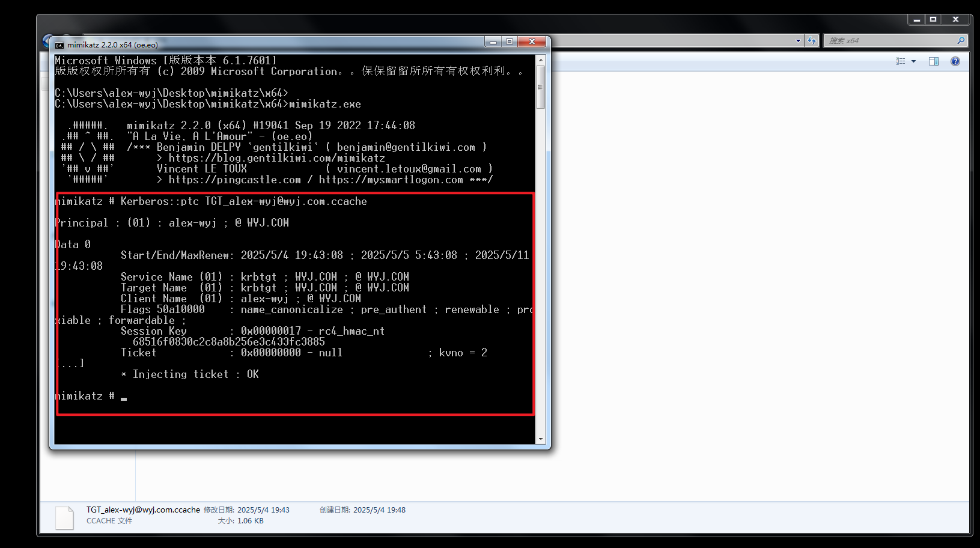Click the 'Microsoft Windows [版本 6.1.7601]' line
Image resolution: width=980 pixels, height=548 pixels.
pyautogui.click(x=166, y=61)
